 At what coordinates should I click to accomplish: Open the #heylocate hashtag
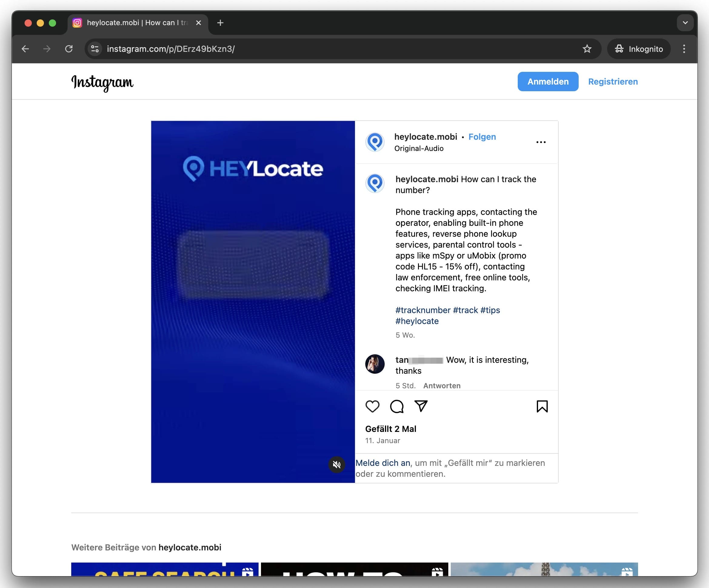point(417,321)
